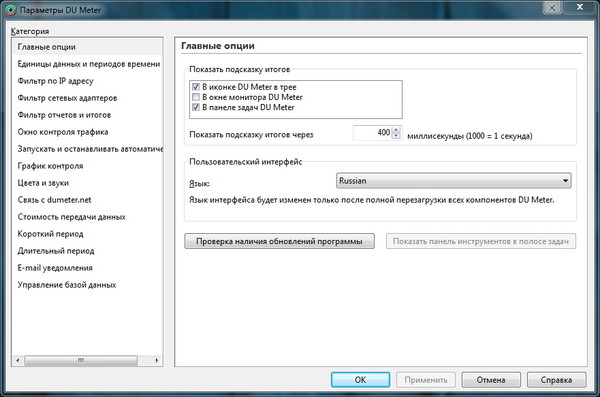The width and height of the screenshot is (600, 397).
Task: Toggle 'В панеле задач DU Meter' checkbox
Action: click(x=196, y=107)
